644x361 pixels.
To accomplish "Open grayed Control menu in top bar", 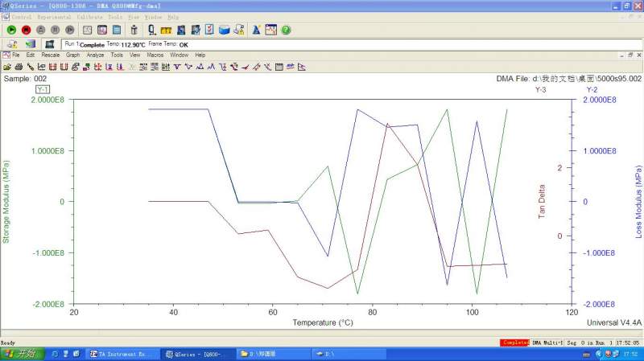I will click(x=22, y=17).
